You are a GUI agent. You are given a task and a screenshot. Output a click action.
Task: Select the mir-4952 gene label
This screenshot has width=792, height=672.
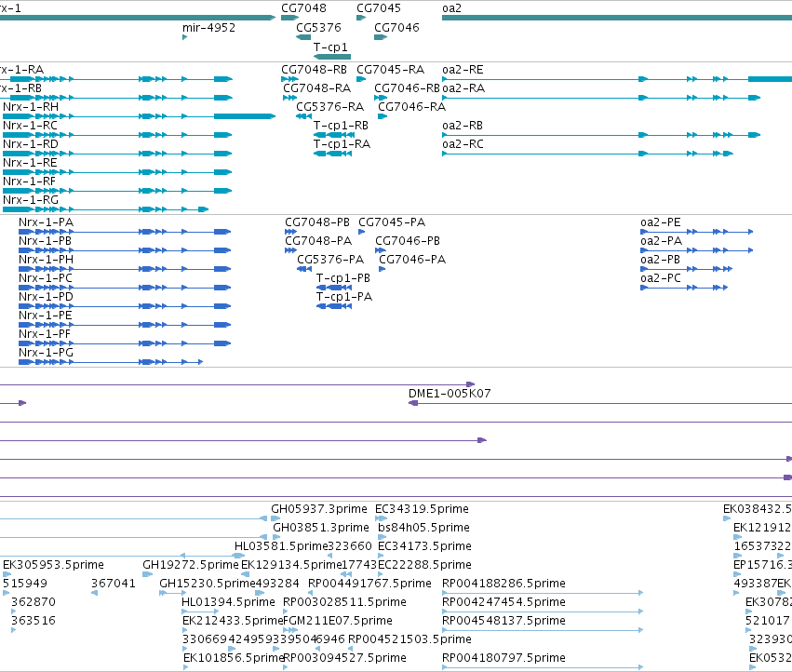pyautogui.click(x=208, y=27)
